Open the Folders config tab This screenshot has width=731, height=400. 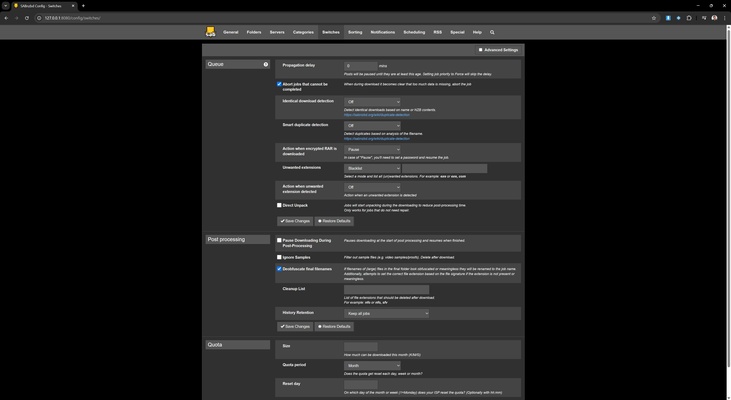tap(254, 32)
